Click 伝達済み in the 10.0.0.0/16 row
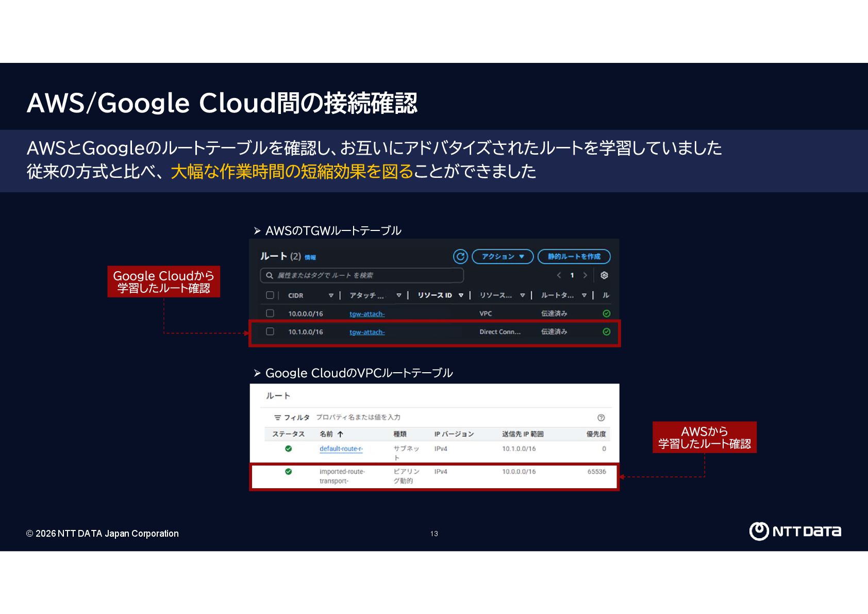The width and height of the screenshot is (868, 614). point(554,313)
